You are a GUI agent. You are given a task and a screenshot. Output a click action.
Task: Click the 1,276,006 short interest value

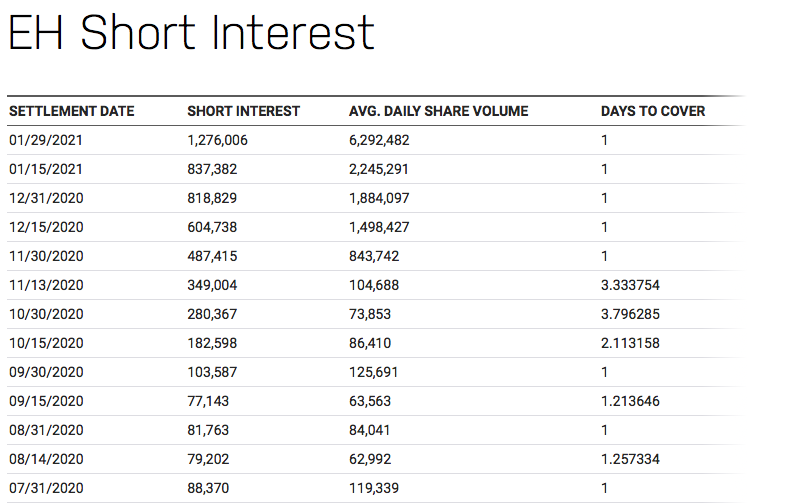[x=217, y=140]
